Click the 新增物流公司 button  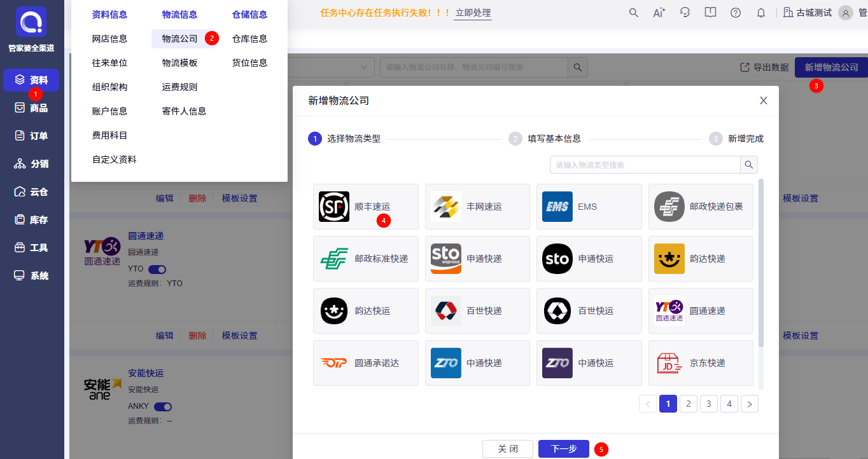(831, 67)
